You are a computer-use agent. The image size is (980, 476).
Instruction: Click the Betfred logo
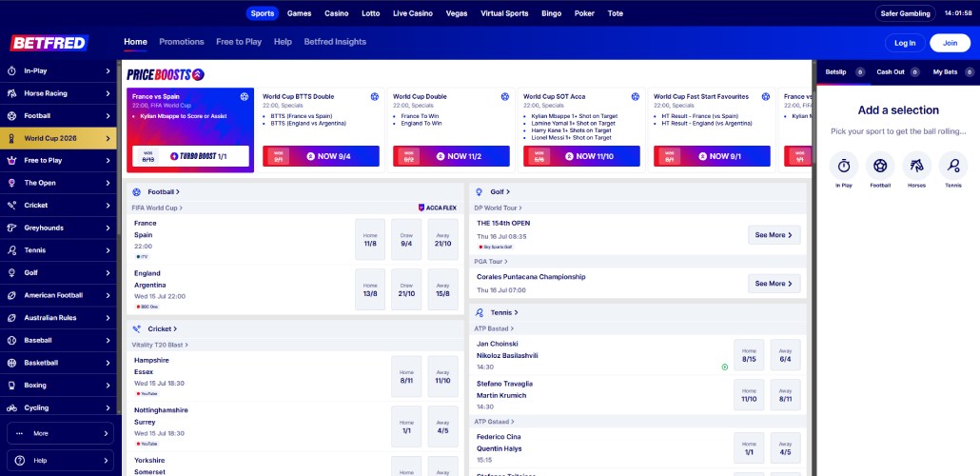click(x=49, y=43)
